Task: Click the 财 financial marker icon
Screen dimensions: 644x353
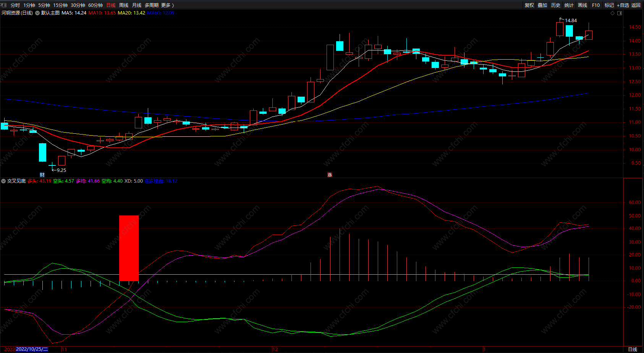Action: click(x=42, y=175)
